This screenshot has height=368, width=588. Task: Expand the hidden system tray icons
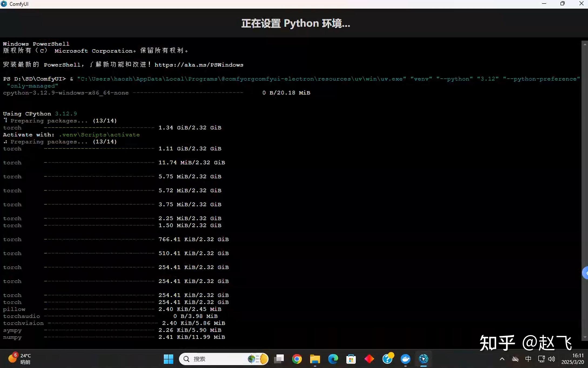tap(502, 359)
